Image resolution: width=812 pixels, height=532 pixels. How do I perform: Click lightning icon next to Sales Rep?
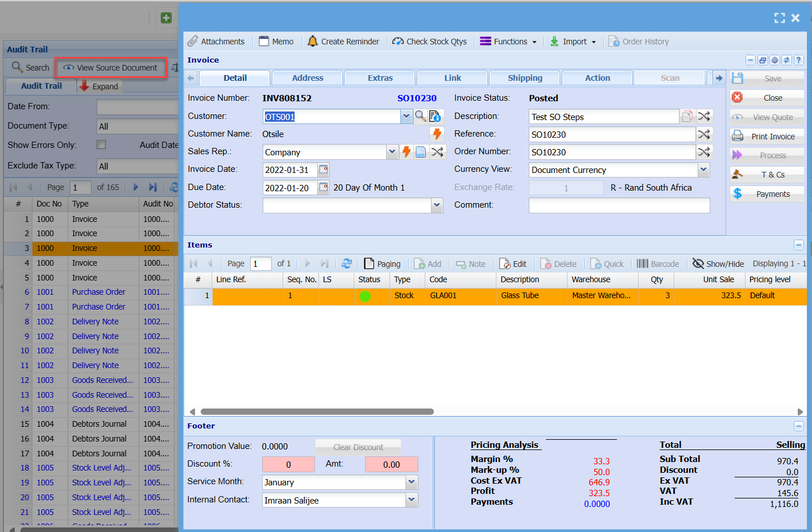point(407,152)
